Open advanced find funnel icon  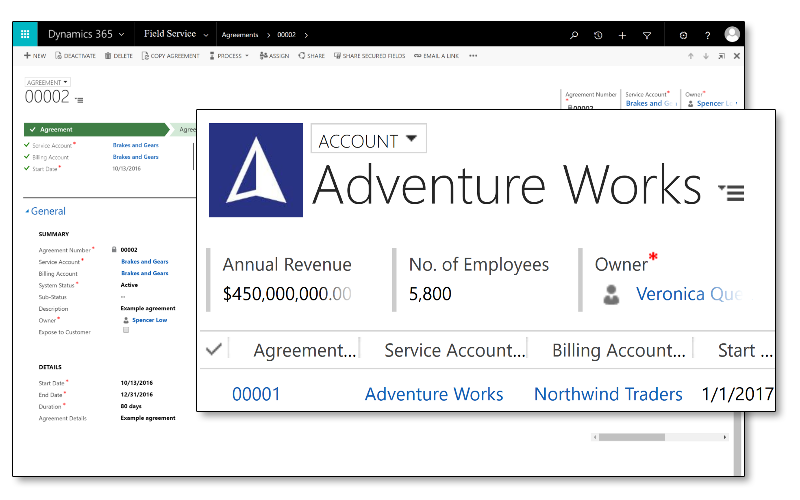pos(647,35)
